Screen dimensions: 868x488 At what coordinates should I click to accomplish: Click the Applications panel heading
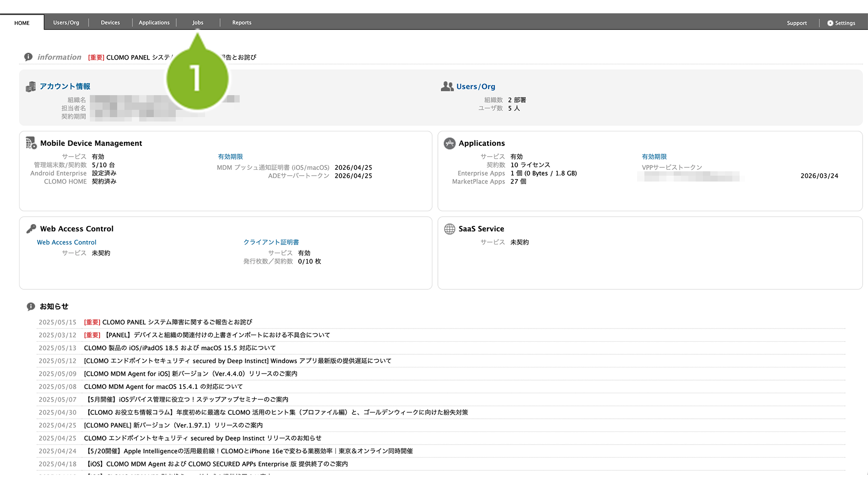click(x=482, y=143)
